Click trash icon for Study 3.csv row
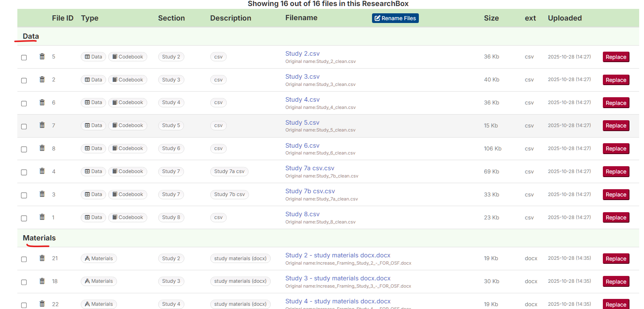This screenshot has height=309, width=644. (42, 79)
